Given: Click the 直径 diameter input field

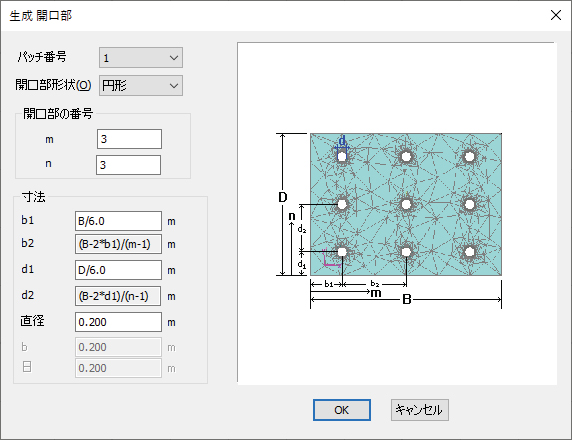Looking at the screenshot, I should pyautogui.click(x=118, y=322).
